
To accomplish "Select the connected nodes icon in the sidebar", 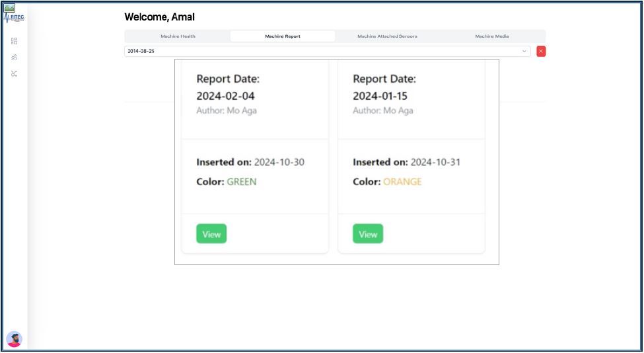I will (x=15, y=73).
